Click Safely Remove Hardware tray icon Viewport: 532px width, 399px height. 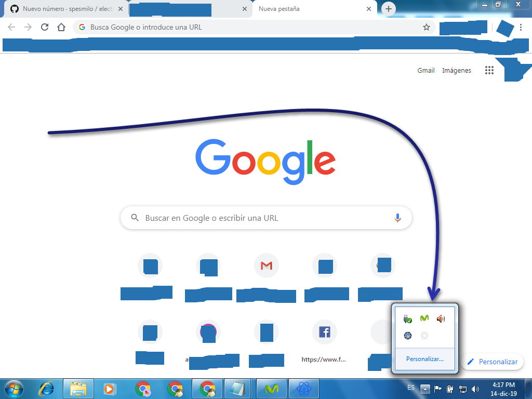click(x=407, y=318)
